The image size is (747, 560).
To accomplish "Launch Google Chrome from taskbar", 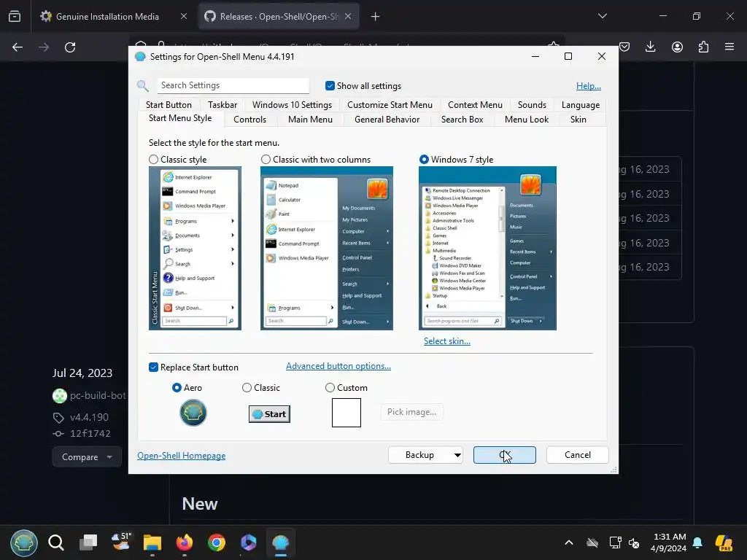I will [x=216, y=542].
